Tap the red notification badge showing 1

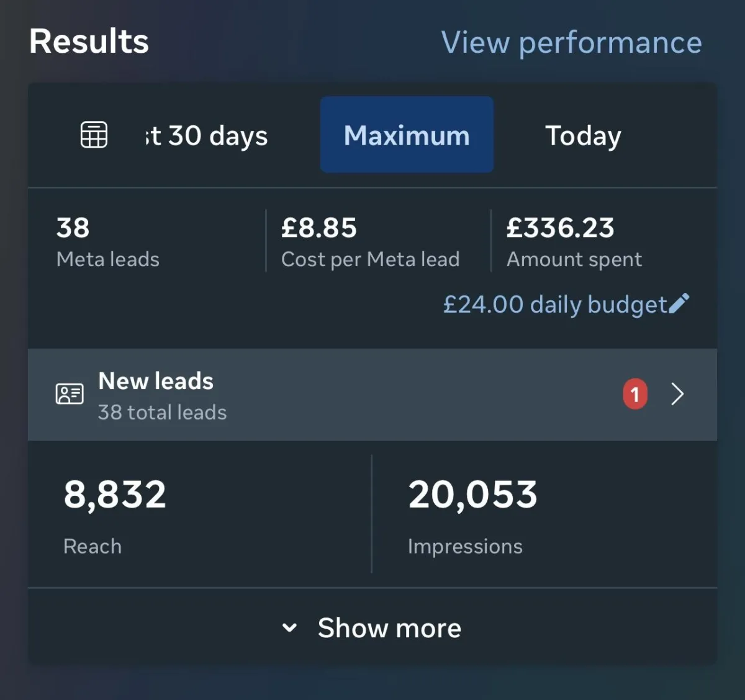tap(634, 394)
